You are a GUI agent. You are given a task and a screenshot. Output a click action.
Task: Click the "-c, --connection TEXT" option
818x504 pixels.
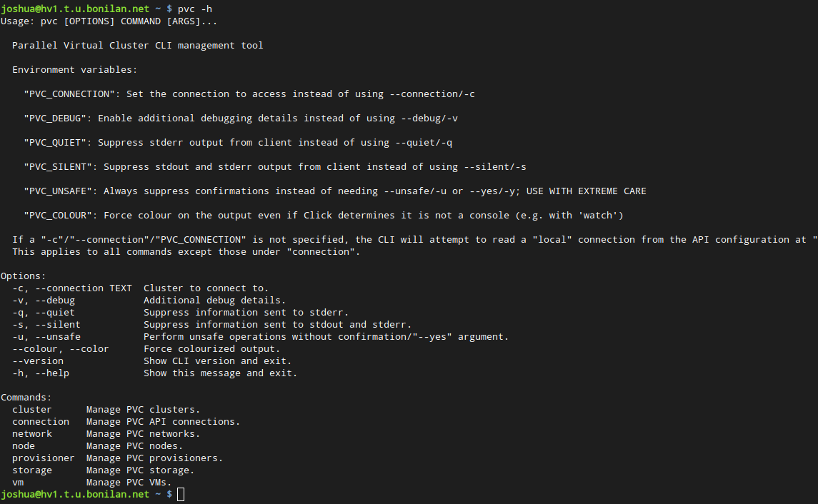[72, 288]
